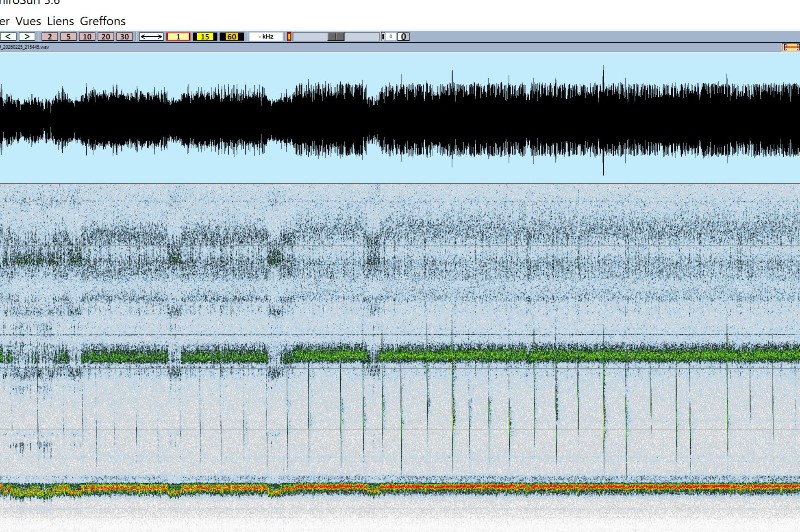Select the pink '30' zoom button

coord(124,36)
